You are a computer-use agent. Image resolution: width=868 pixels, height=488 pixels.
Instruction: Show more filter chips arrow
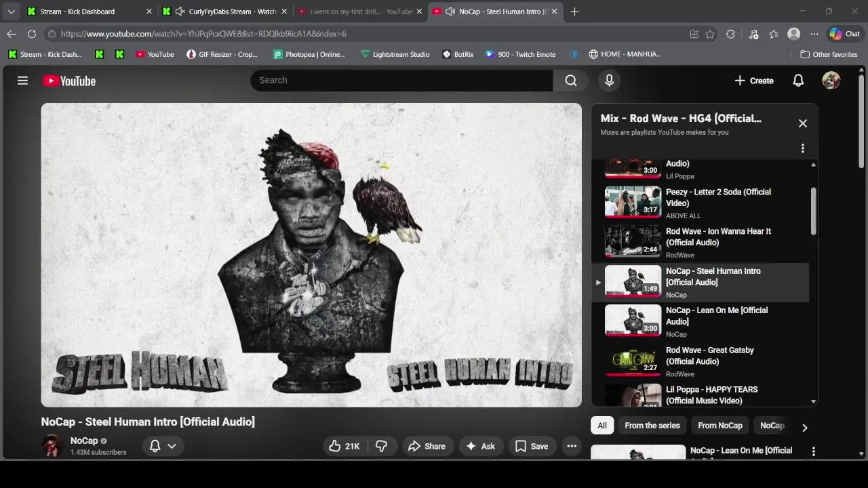click(804, 428)
